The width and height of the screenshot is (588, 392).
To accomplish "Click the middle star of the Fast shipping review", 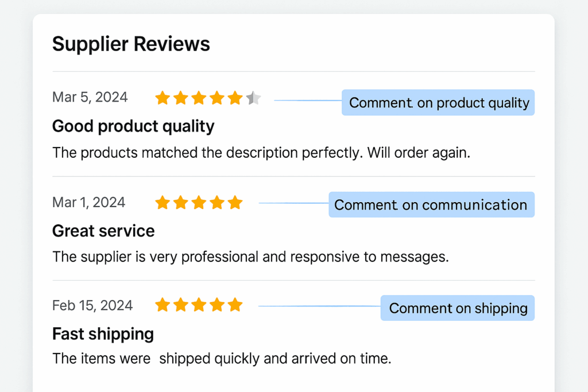I will (x=199, y=305).
